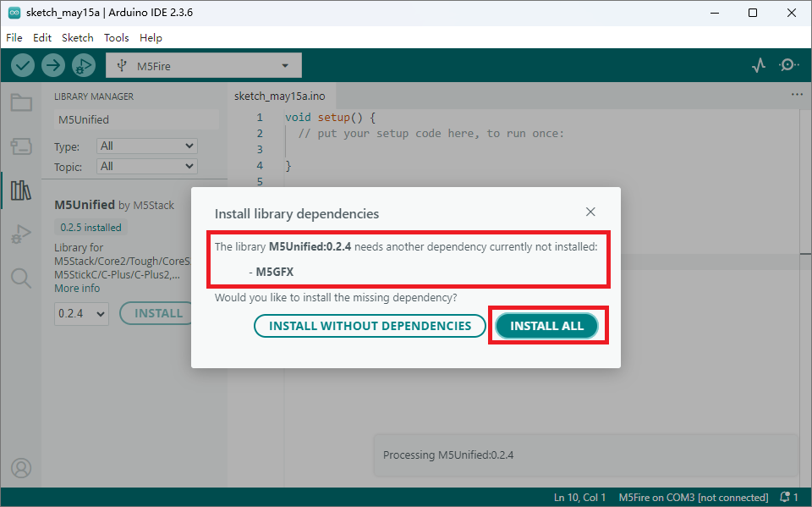Minimize the Arduino IDE window
The width and height of the screenshot is (812, 507).
715,13
